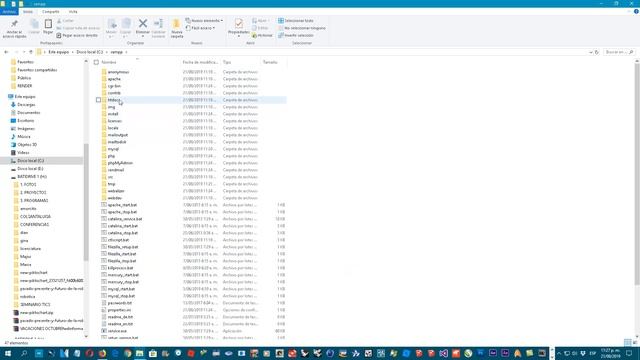Open the Archivo ribbon tab
The height and width of the screenshot is (360, 640).
tap(9, 11)
